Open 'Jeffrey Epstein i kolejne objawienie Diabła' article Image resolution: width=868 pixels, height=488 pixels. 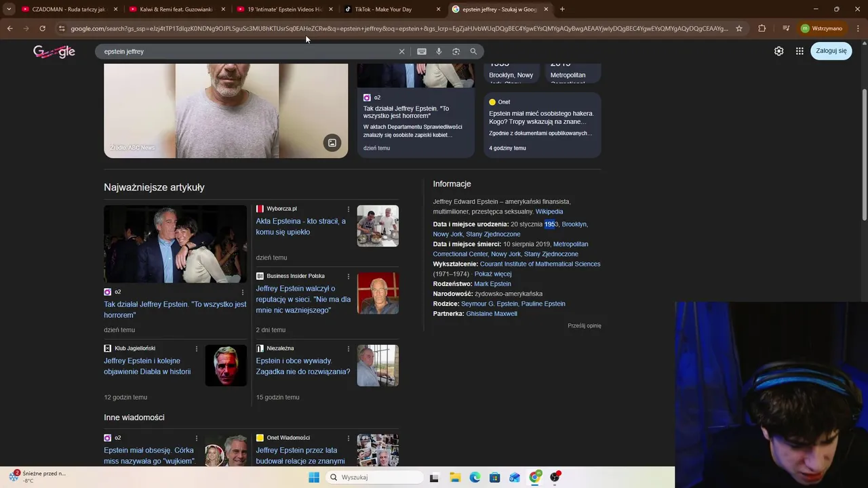point(147,367)
